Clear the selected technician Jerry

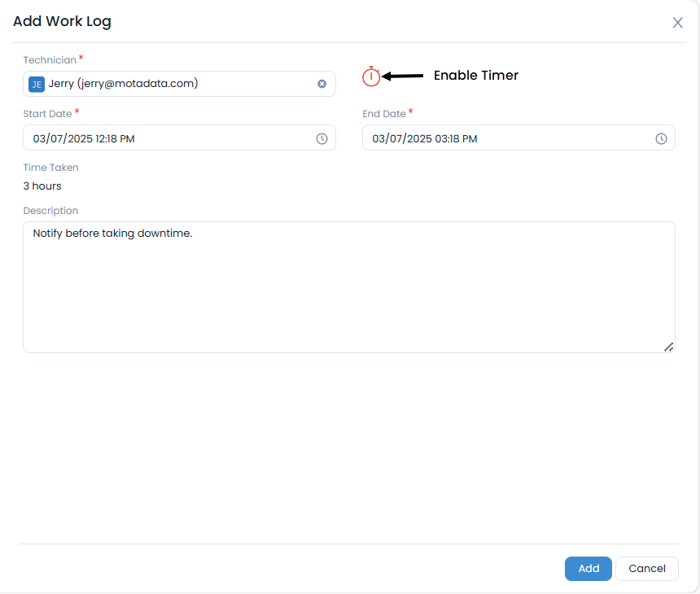coord(322,84)
